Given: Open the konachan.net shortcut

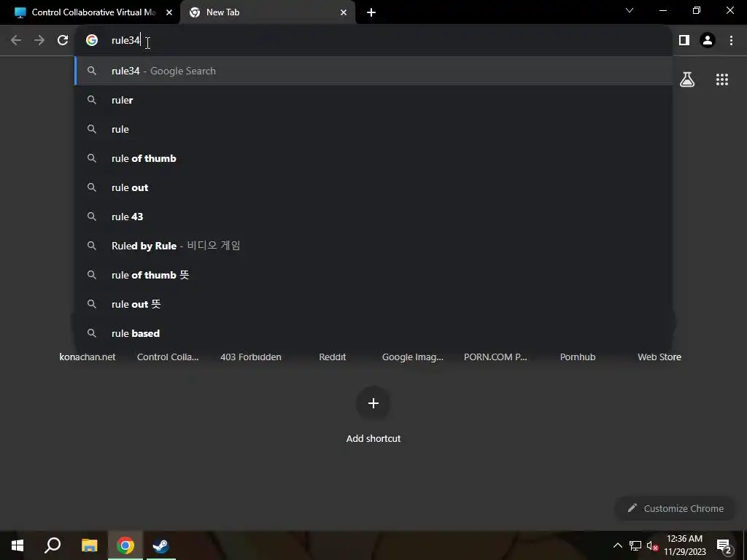Looking at the screenshot, I should pos(88,357).
